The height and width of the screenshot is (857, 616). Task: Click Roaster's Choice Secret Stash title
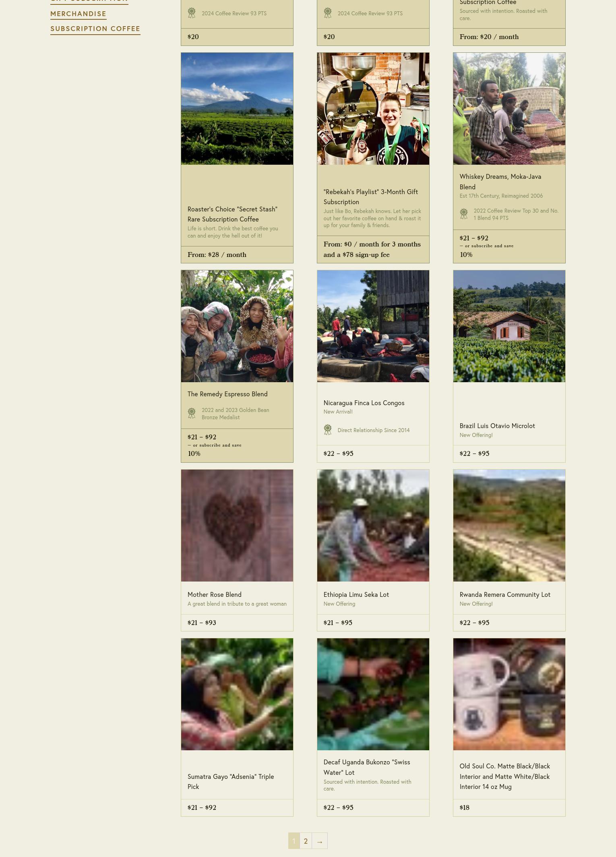[x=232, y=214]
